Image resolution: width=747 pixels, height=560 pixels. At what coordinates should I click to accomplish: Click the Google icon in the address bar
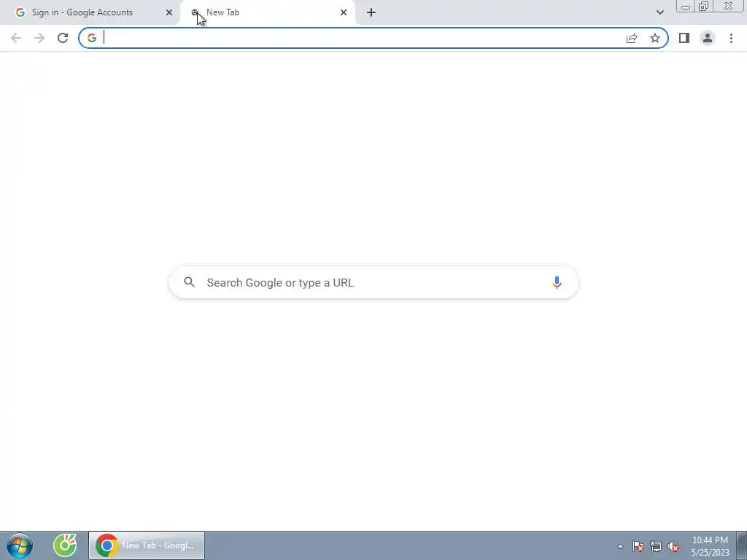click(92, 38)
